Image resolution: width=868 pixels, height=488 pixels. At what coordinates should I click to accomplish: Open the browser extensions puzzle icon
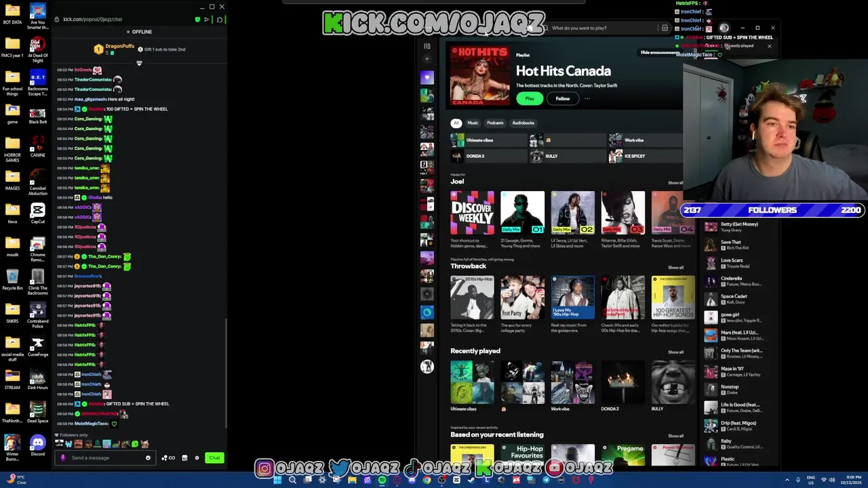click(x=220, y=19)
